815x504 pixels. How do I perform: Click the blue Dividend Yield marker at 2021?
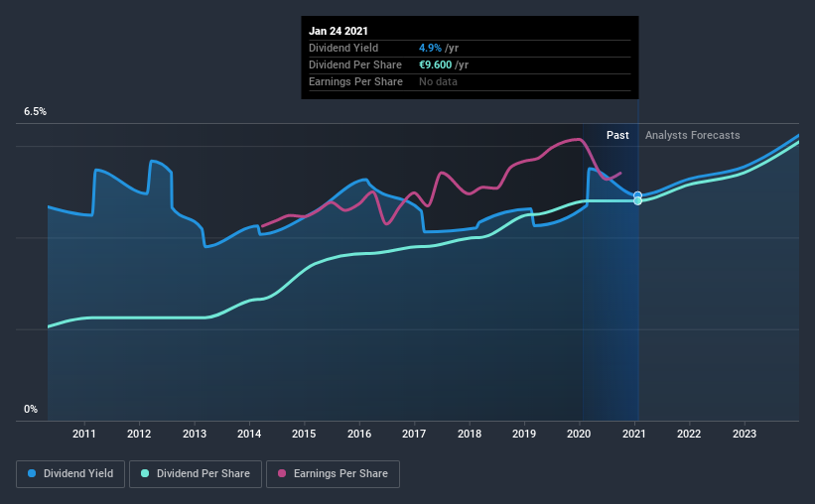(637, 195)
